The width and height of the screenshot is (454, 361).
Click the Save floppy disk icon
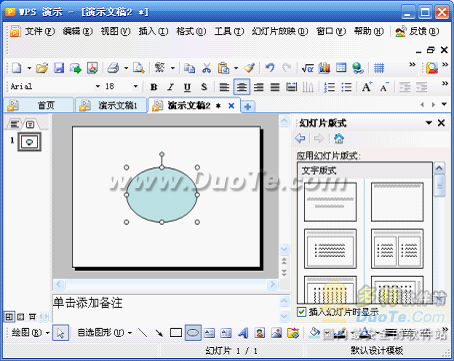(59, 68)
